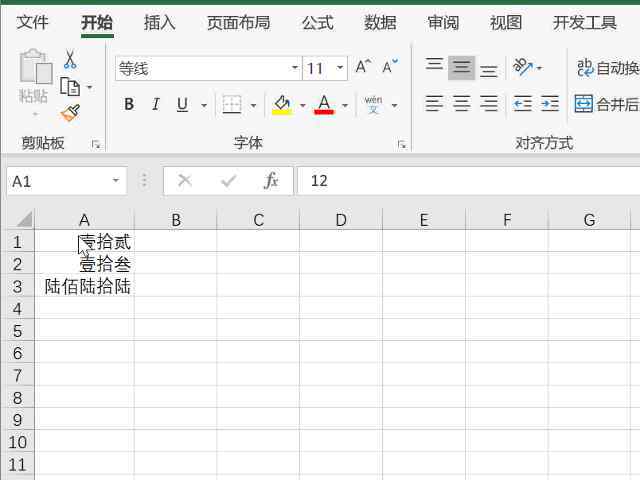
Task: Click the Insert Function fx icon
Action: [271, 180]
